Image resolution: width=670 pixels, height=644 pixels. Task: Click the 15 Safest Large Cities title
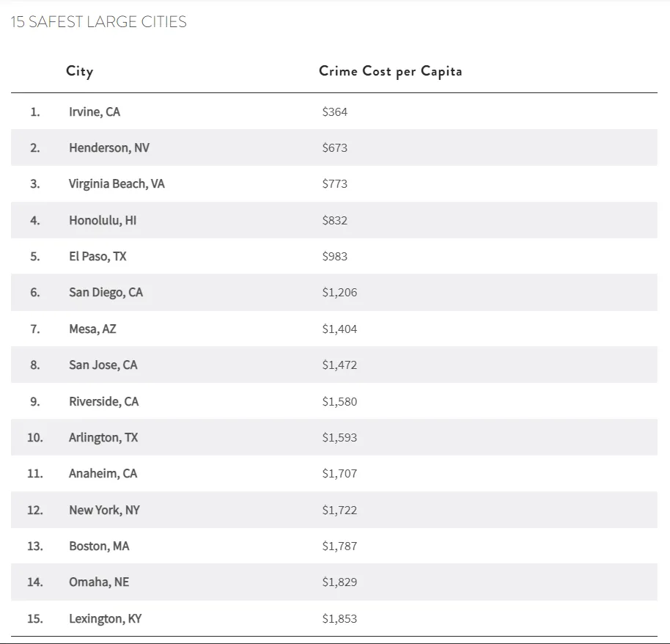(x=98, y=22)
